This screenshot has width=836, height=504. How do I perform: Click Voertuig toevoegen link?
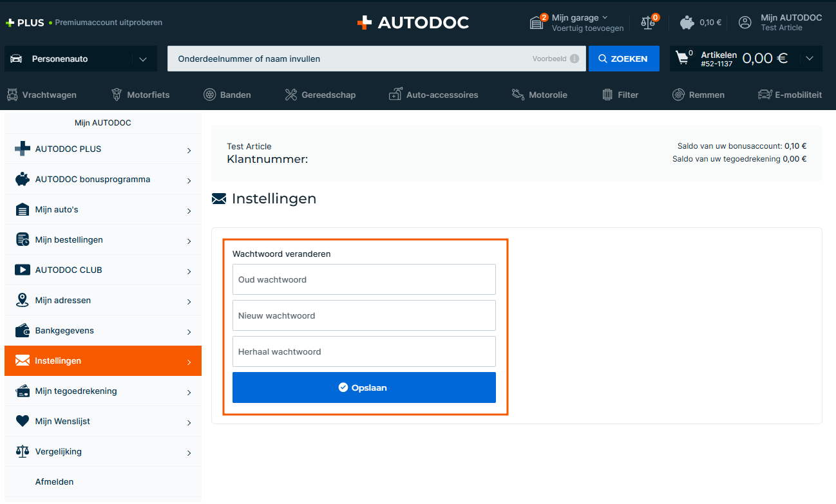click(x=588, y=28)
